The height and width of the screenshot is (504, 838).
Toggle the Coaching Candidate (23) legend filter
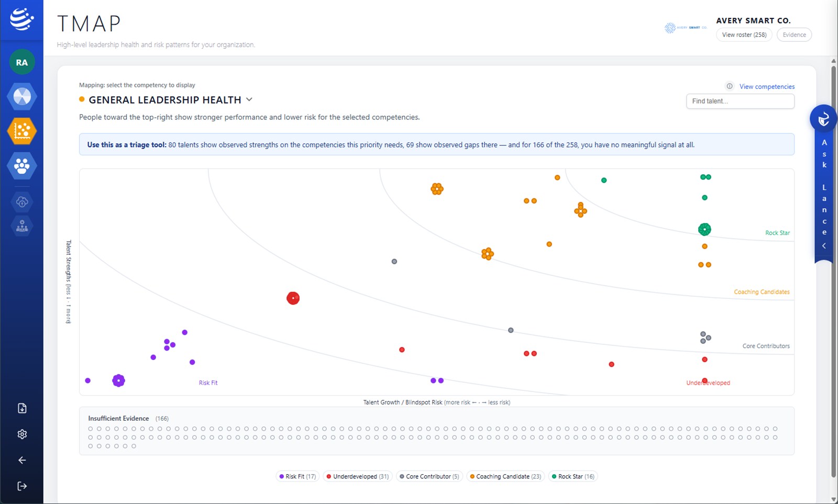point(505,476)
